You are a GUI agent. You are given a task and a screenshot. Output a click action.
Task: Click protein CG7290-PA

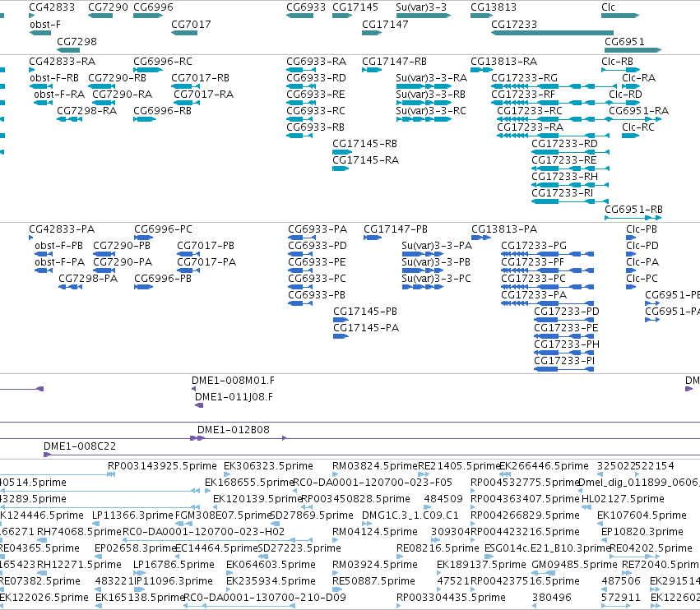(x=123, y=262)
